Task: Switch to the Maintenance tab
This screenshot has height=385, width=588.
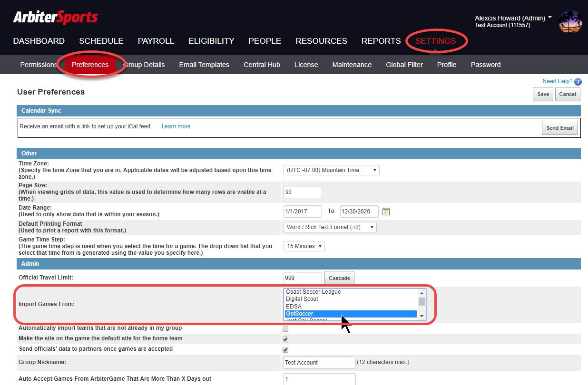Action: tap(352, 65)
